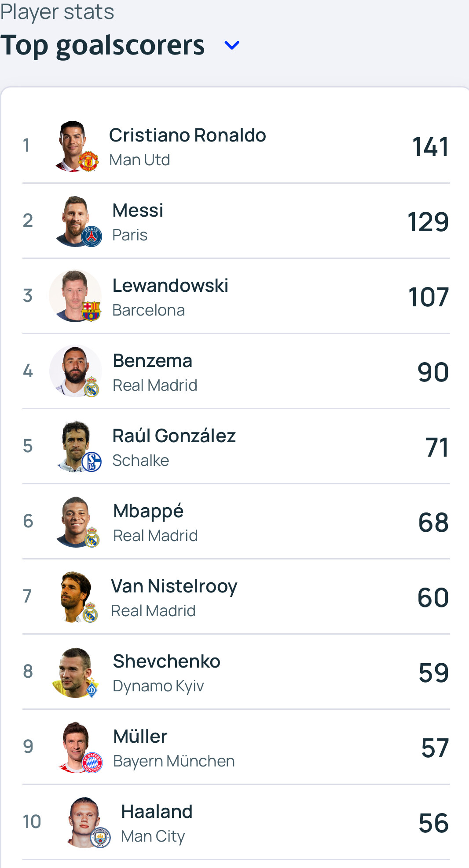
Task: Click Cristiano Ronaldo's 141 goals total
Action: (430, 147)
